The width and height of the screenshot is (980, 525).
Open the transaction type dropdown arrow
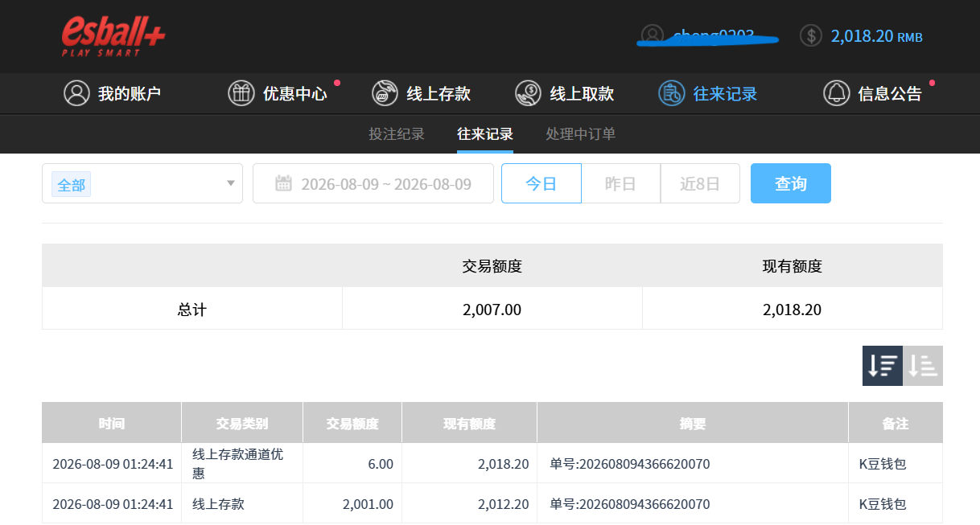(230, 183)
